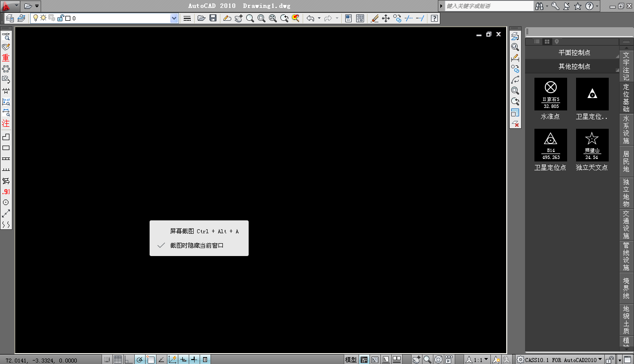The height and width of the screenshot is (364, 634).
Task: Click the keyword search input field
Action: [488, 6]
